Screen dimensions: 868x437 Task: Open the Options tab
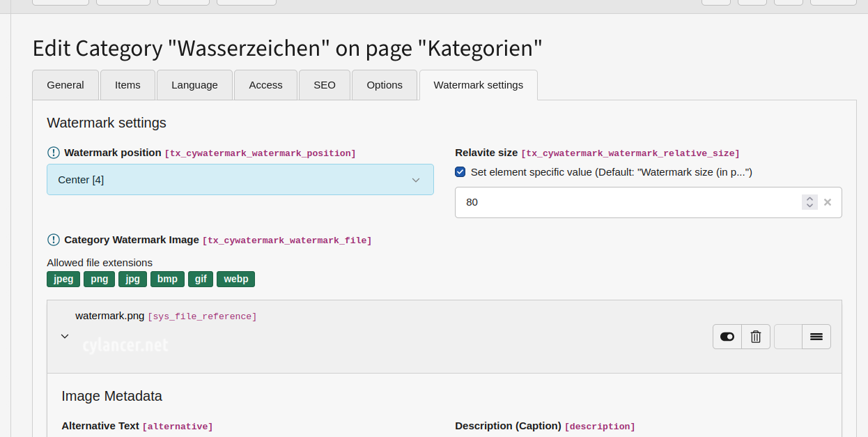(385, 85)
